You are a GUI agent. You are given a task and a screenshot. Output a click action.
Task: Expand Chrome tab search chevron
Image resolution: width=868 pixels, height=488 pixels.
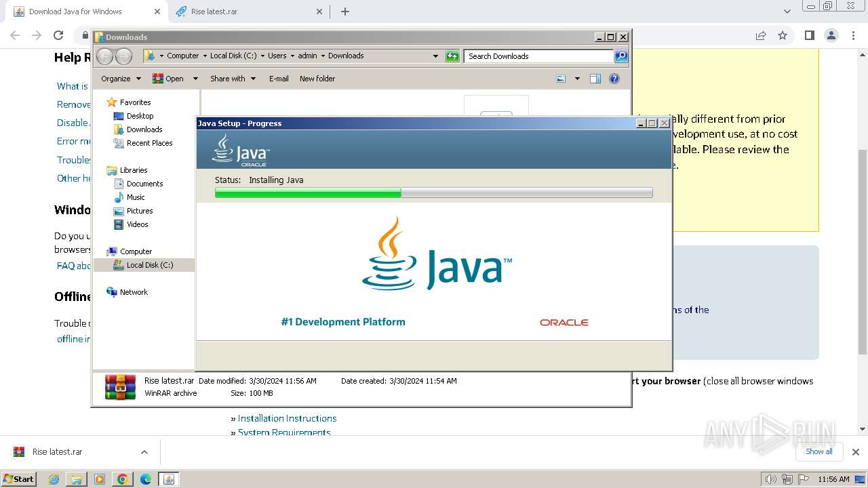click(787, 12)
